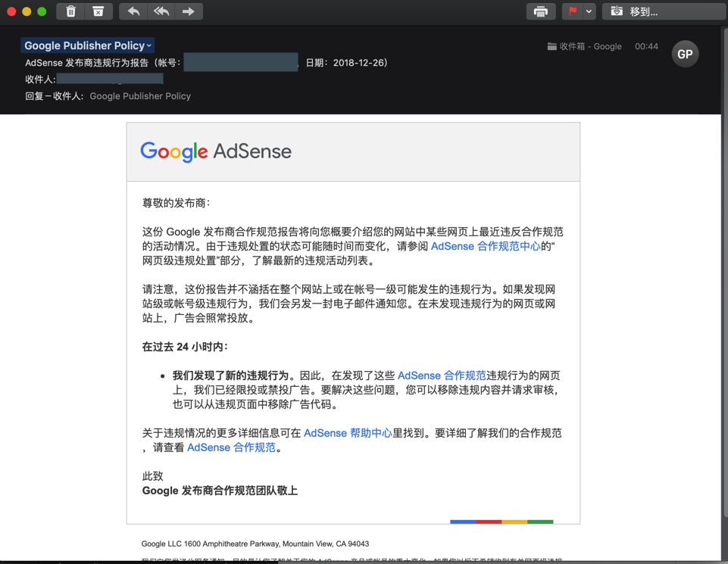Zoom the window with the green button
Viewport: 728px width, 564px height.
[42, 11]
